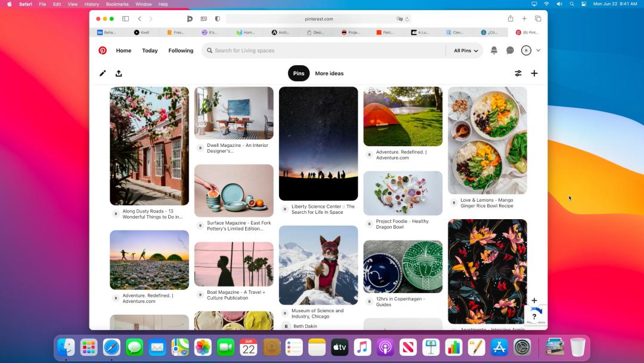Click Beth Dakin pinner name

(x=305, y=326)
